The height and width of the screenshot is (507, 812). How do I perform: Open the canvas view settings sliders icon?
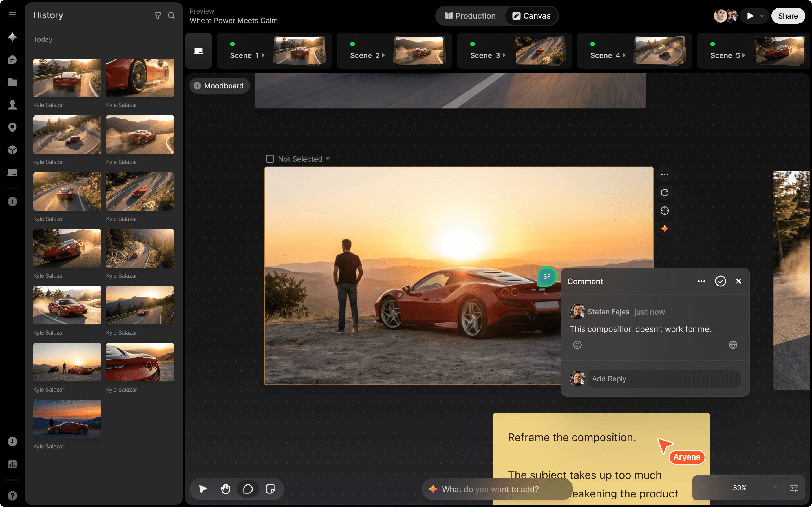coord(794,488)
